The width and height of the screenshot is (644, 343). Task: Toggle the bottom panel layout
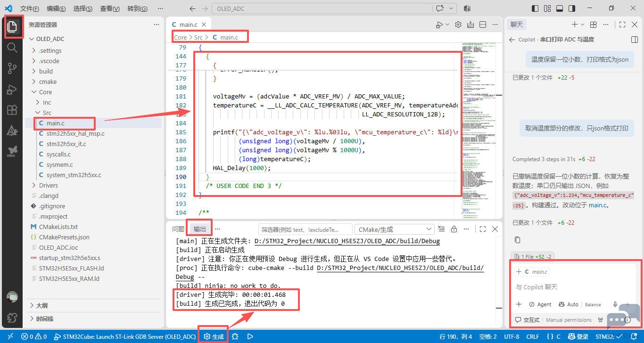tap(560, 8)
